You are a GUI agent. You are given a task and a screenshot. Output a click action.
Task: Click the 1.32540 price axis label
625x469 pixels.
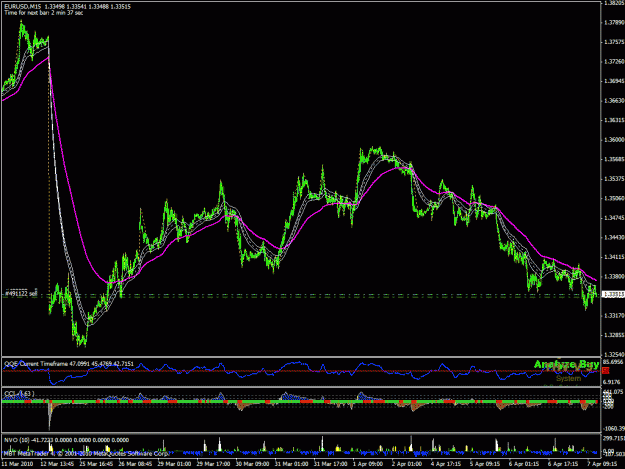pyautogui.click(x=614, y=355)
